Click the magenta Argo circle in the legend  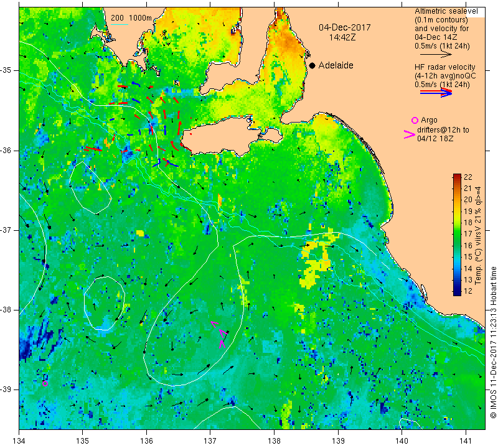(415, 120)
